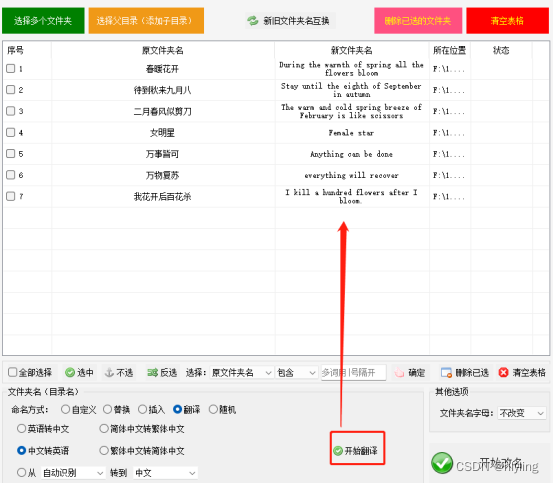Open the 自动识别 source language dropdown
554x483 pixels.
[73, 473]
